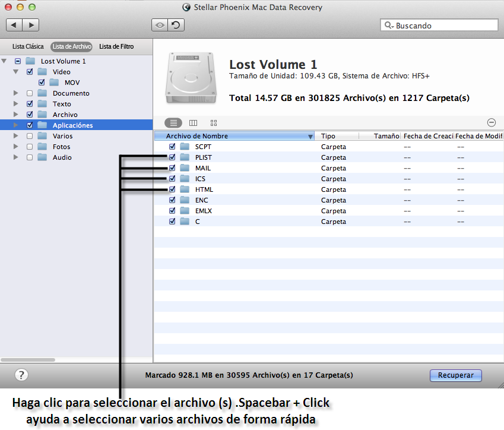504x430 pixels.
Task: Open the Lista de Filtro tab
Action: (116, 47)
